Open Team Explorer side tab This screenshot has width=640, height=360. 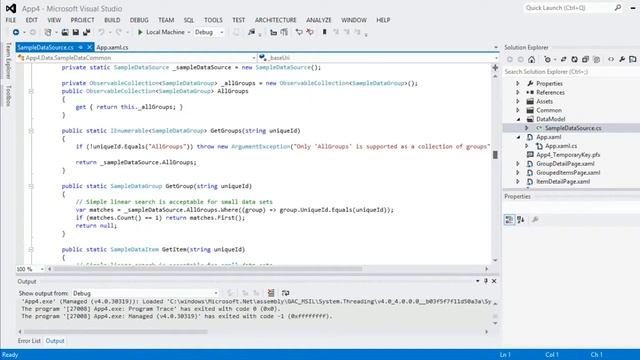coord(8,61)
